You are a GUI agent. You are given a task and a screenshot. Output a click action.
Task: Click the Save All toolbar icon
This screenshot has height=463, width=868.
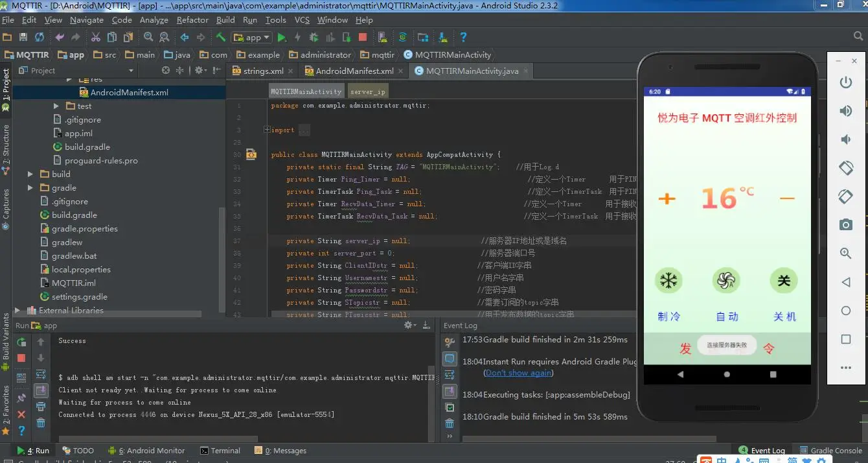[23, 38]
